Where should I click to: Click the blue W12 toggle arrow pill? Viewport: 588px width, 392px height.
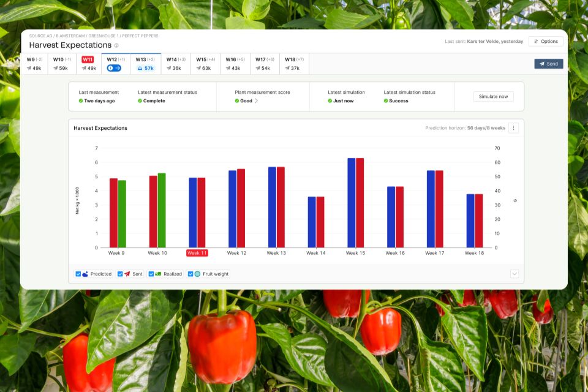point(114,68)
